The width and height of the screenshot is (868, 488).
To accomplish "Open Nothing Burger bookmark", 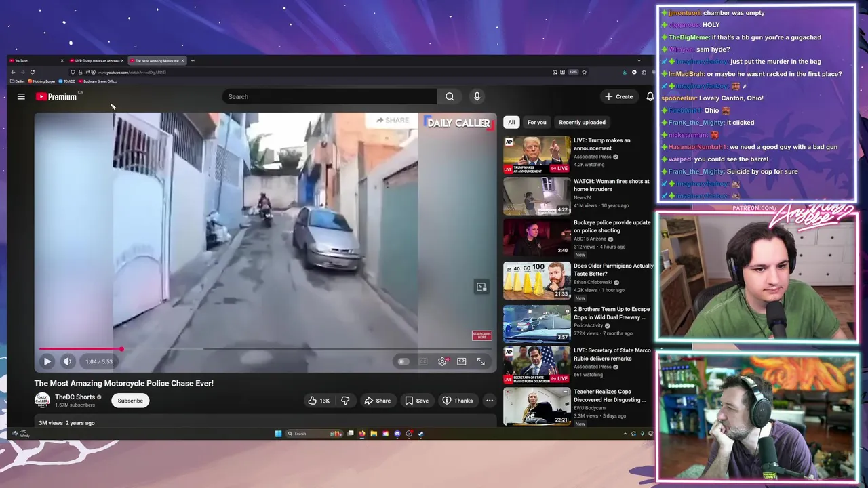I will [x=42, y=81].
